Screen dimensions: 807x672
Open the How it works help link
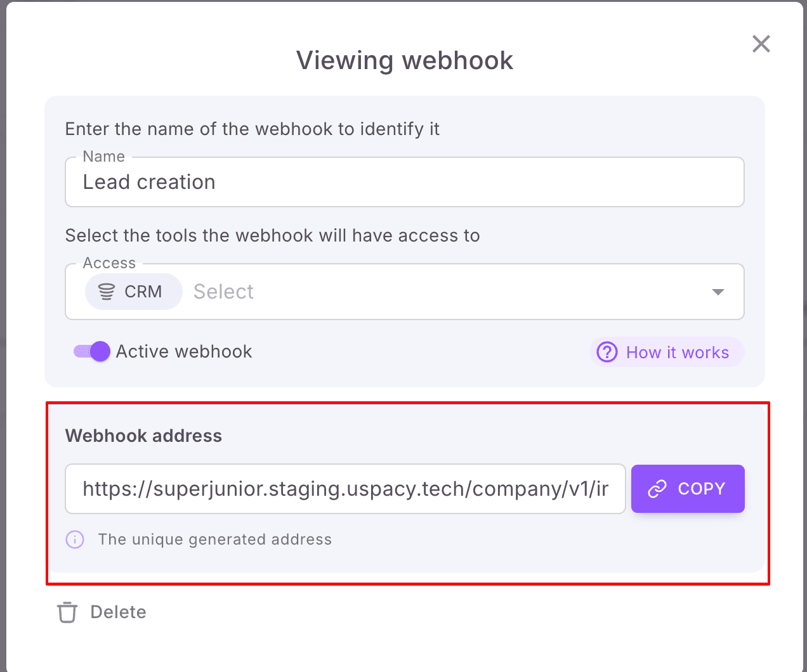(x=677, y=352)
